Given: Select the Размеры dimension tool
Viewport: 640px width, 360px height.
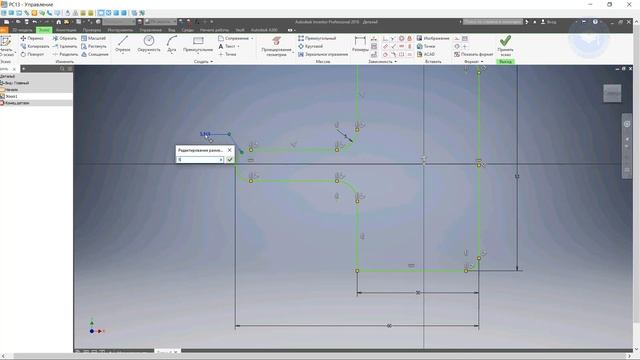Looking at the screenshot, I should pos(360,44).
